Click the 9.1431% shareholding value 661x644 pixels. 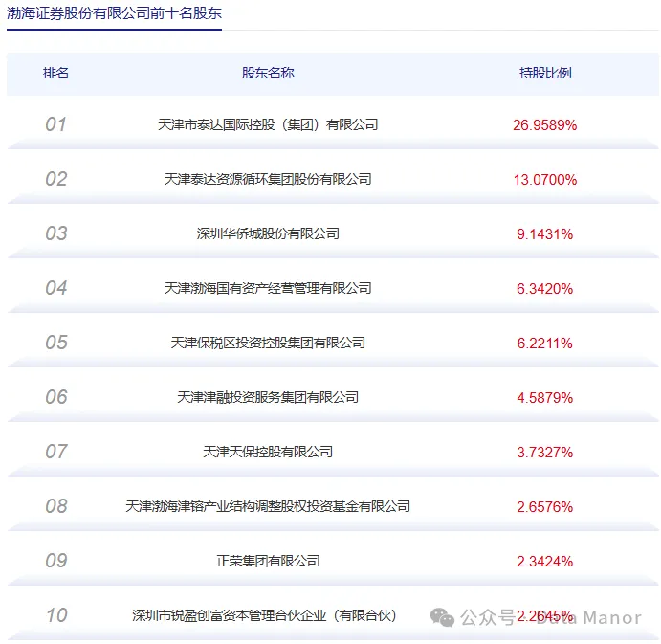(544, 234)
